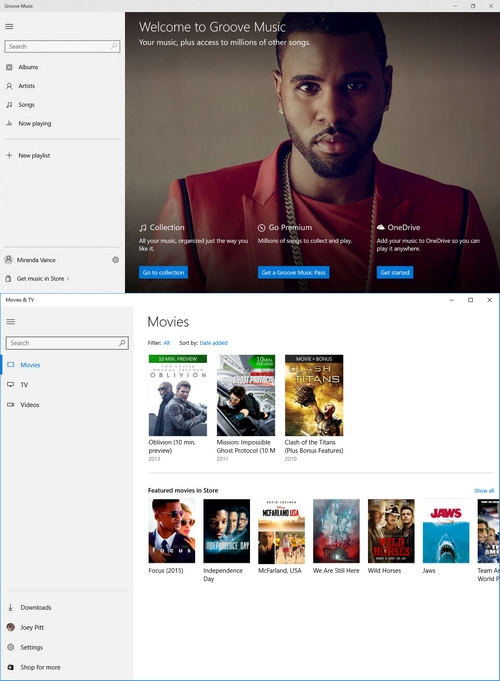
Task: Click the Go Premium circle icon
Action: (x=262, y=228)
